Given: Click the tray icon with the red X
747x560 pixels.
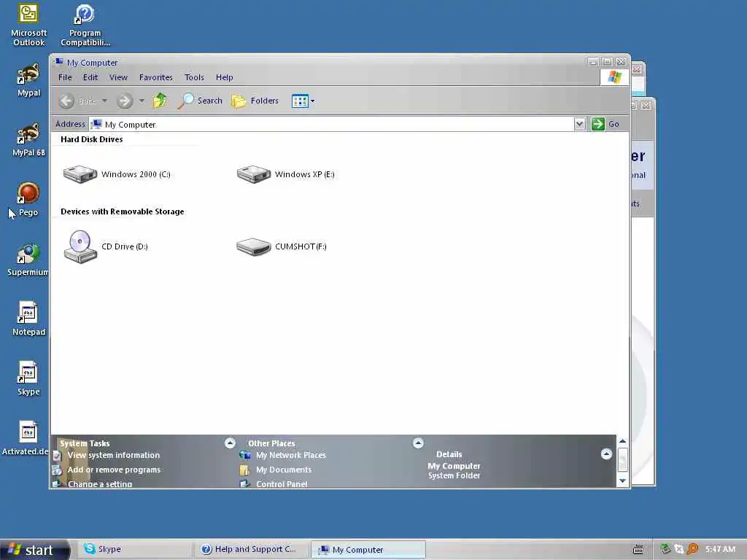Looking at the screenshot, I should tap(679, 550).
